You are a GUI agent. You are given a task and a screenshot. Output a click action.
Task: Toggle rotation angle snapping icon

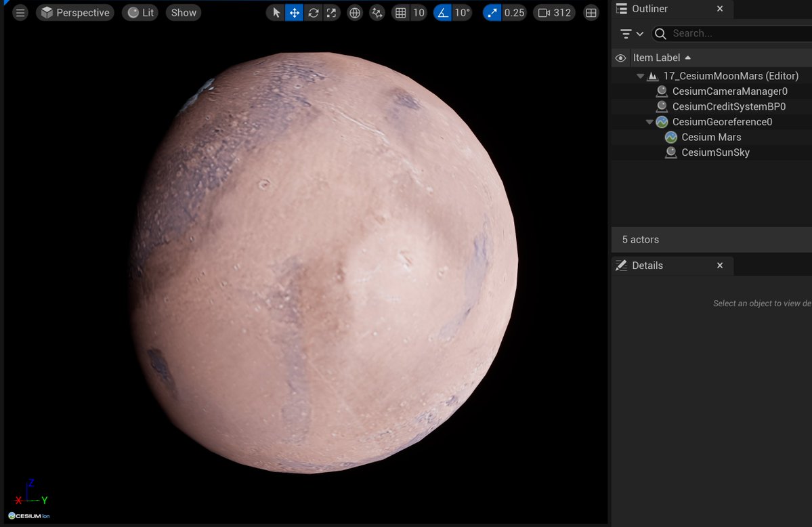pos(443,12)
